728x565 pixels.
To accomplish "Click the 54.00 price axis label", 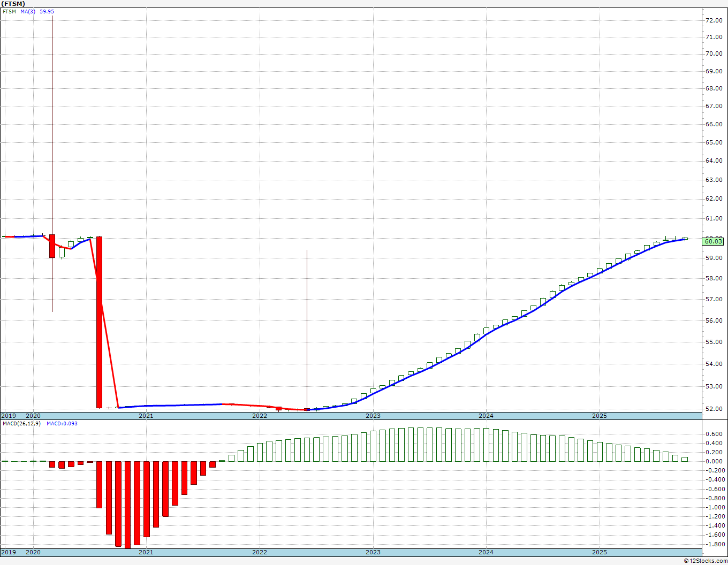I will coord(714,364).
